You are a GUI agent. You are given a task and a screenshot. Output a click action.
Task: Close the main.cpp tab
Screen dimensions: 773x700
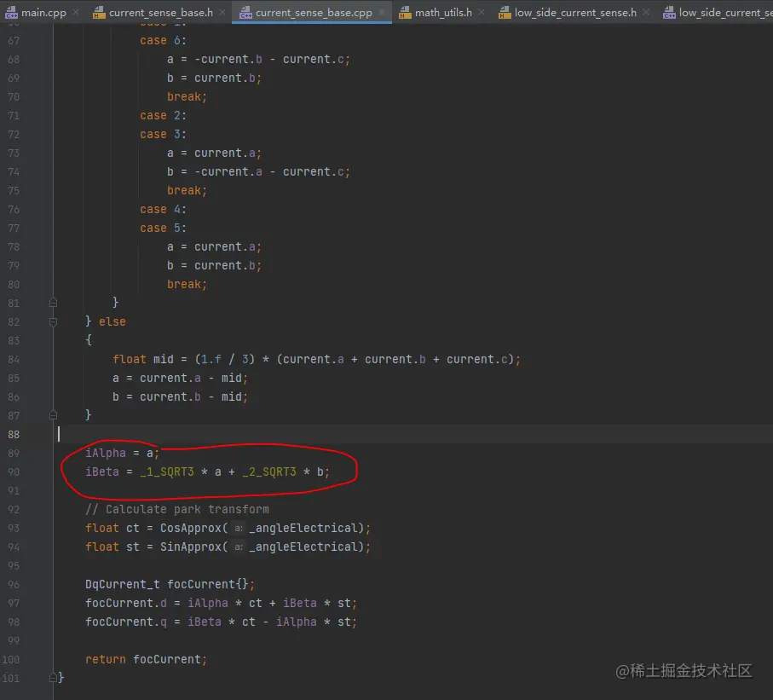point(76,12)
